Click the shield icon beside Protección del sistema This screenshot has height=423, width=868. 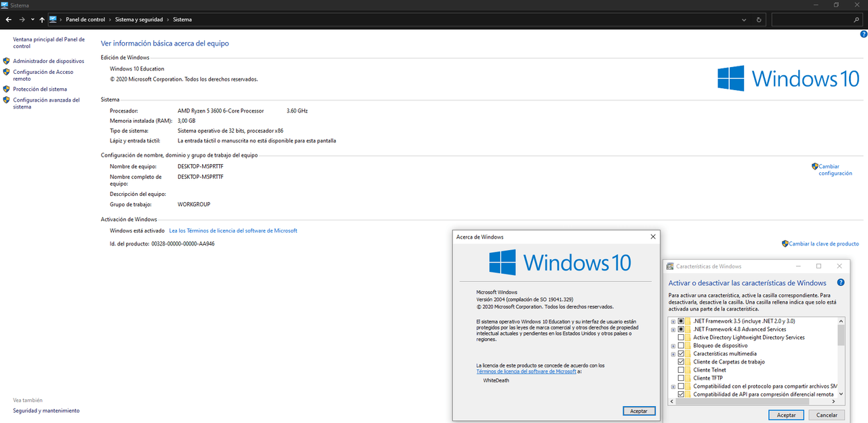(x=6, y=89)
